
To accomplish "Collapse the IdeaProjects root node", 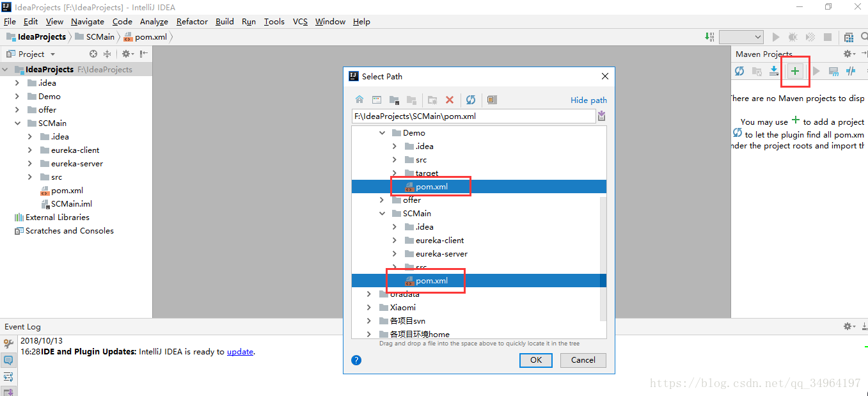I will click(5, 69).
